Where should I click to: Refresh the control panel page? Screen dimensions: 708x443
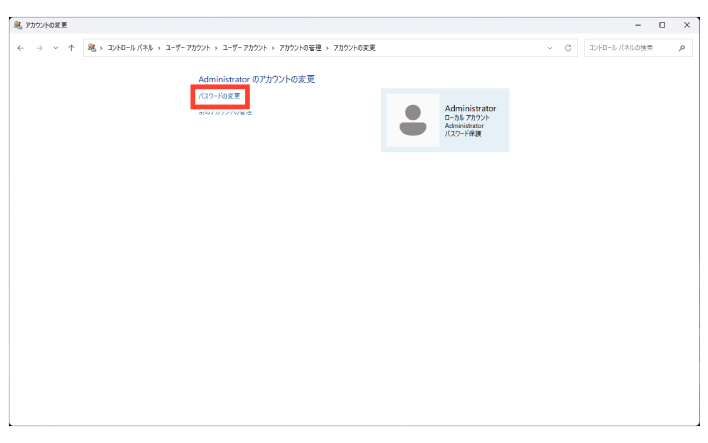pos(568,48)
